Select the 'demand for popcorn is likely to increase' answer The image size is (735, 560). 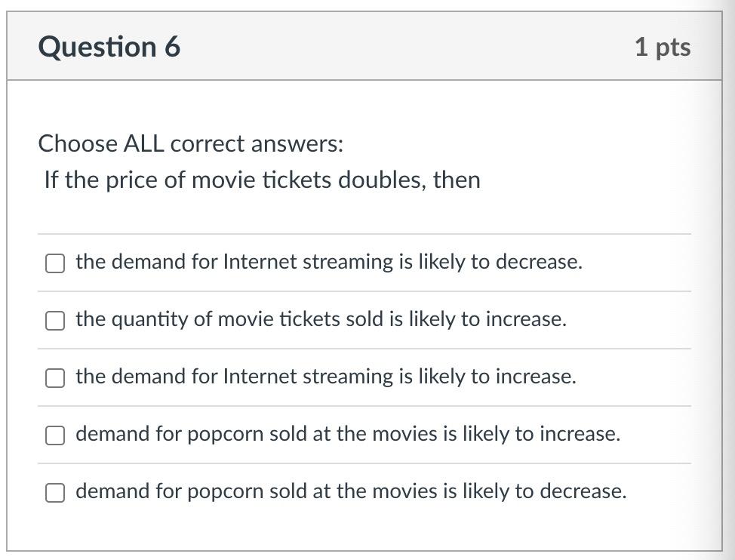pyautogui.click(x=55, y=435)
